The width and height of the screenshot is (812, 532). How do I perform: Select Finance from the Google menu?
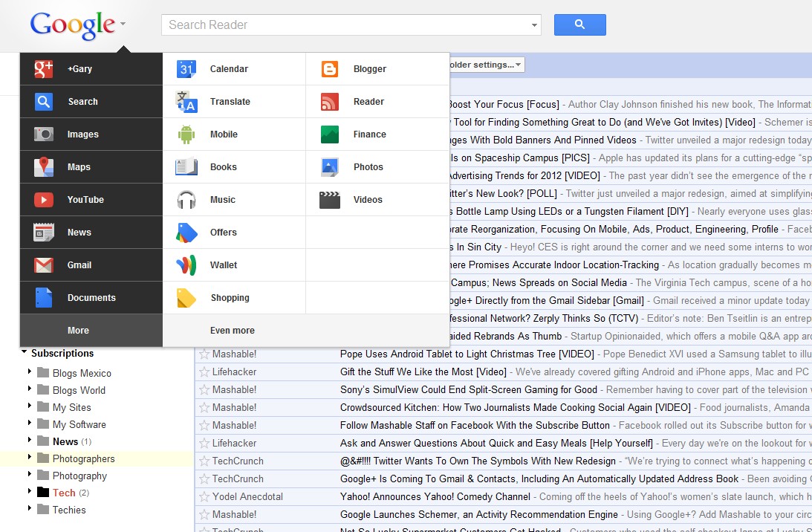[x=369, y=134]
